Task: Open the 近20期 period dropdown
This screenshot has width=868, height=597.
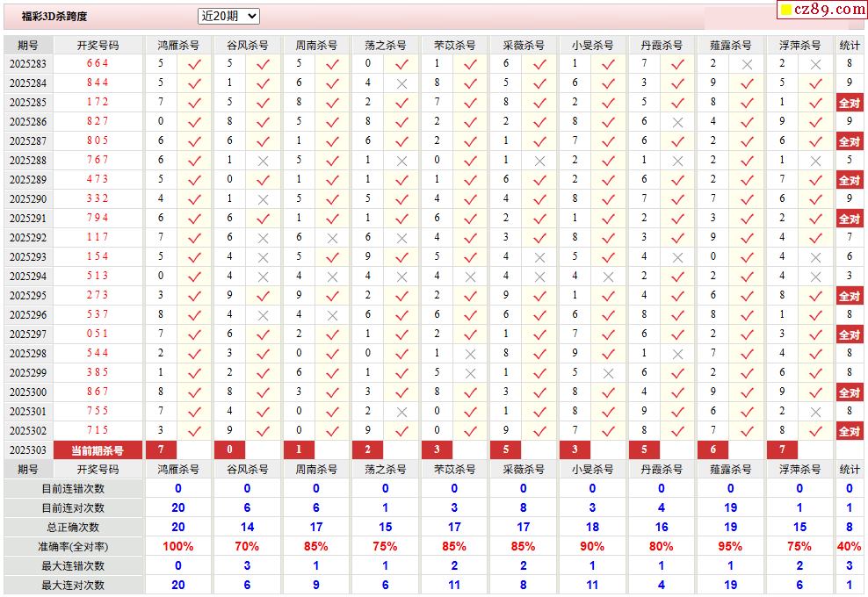Action: [228, 16]
